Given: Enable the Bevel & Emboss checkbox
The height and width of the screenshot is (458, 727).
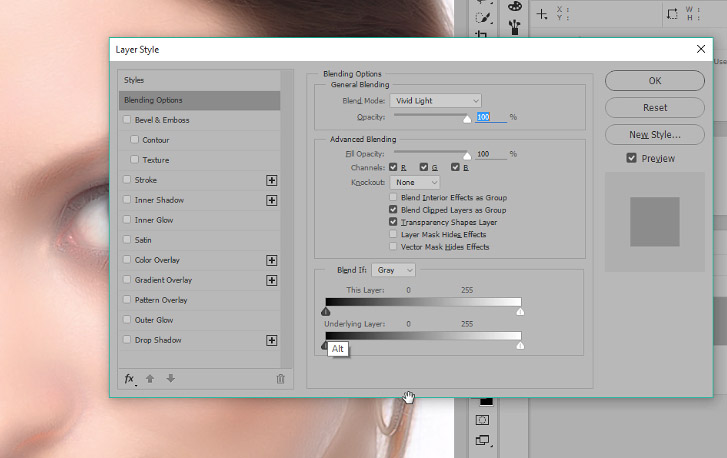Looking at the screenshot, I should pyautogui.click(x=127, y=120).
